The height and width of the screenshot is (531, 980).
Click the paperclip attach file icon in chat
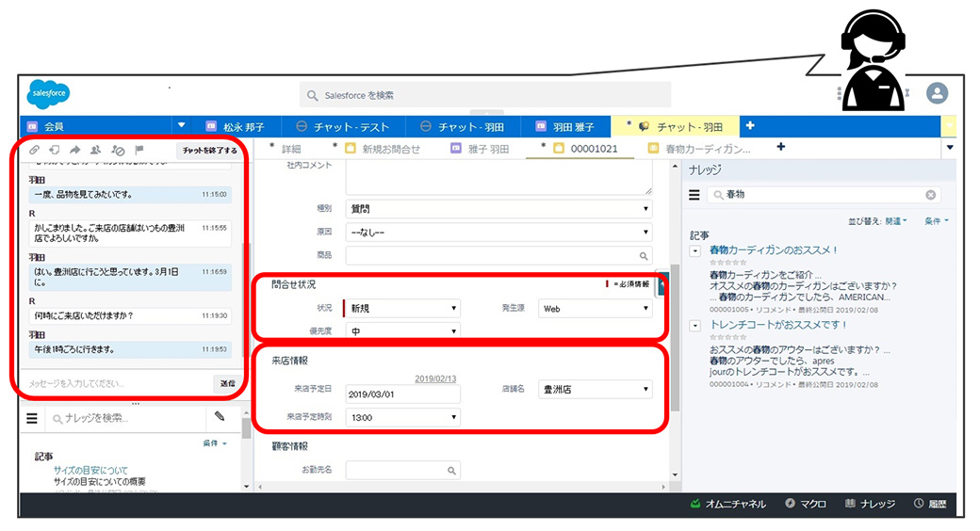pos(33,150)
